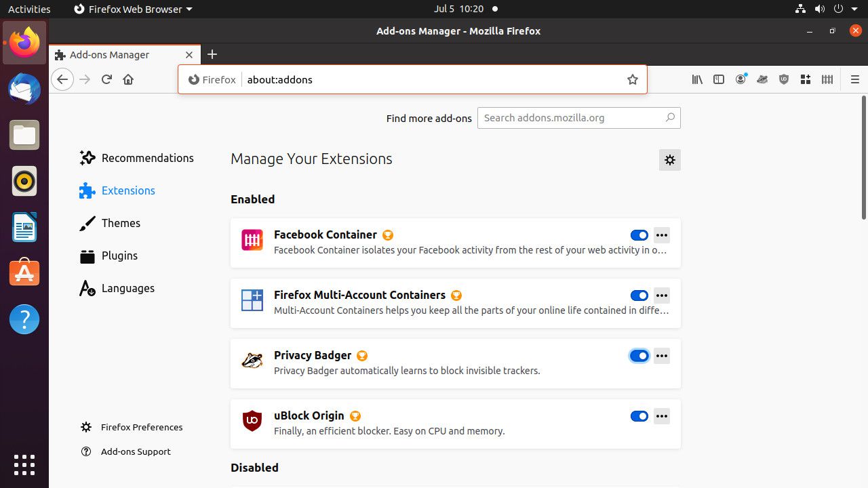
Task: Click the Privacy Badger badger icon
Action: pyautogui.click(x=252, y=361)
